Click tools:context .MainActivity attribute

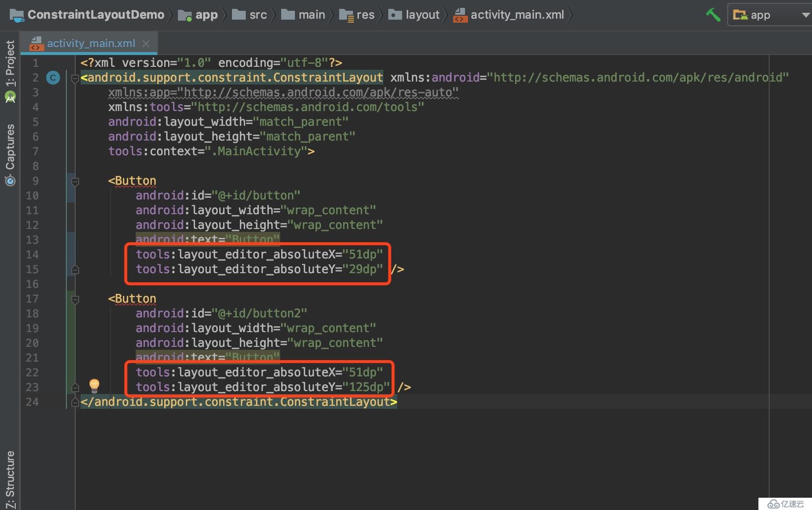click(x=211, y=151)
